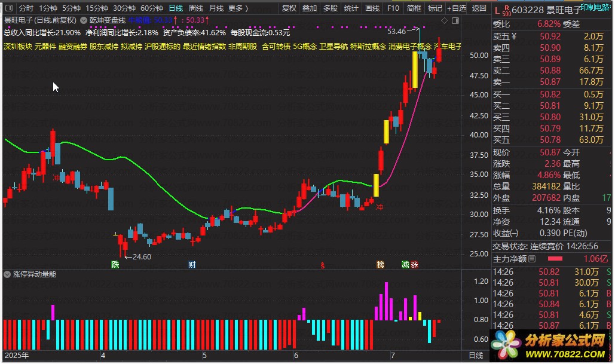The image size is (615, 364).
Task: Toggle the 简框 simple frame mode
Action: [x=414, y=8]
